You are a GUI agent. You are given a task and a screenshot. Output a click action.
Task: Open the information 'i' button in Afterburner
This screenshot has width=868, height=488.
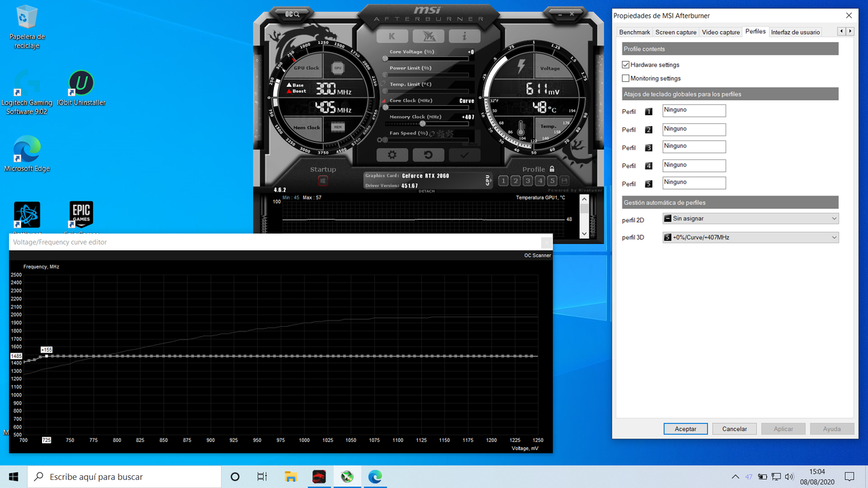click(x=465, y=37)
